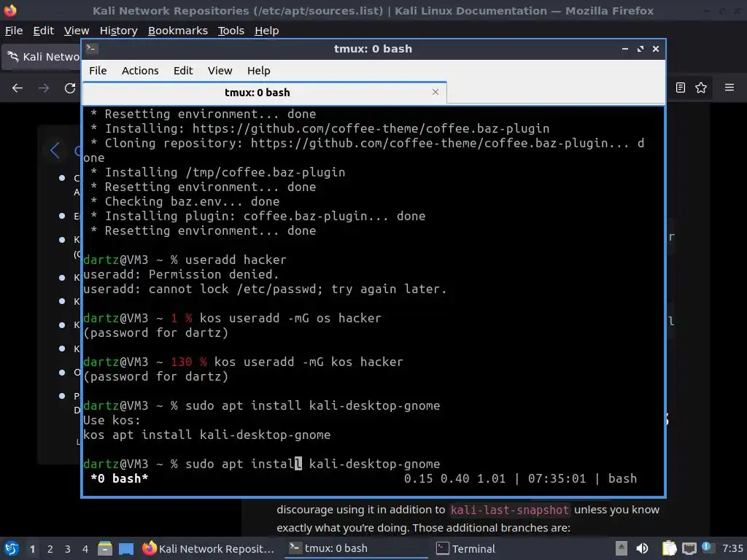Toggle Firefox reader view icon
Image resolution: width=747 pixels, height=560 pixels.
[681, 87]
